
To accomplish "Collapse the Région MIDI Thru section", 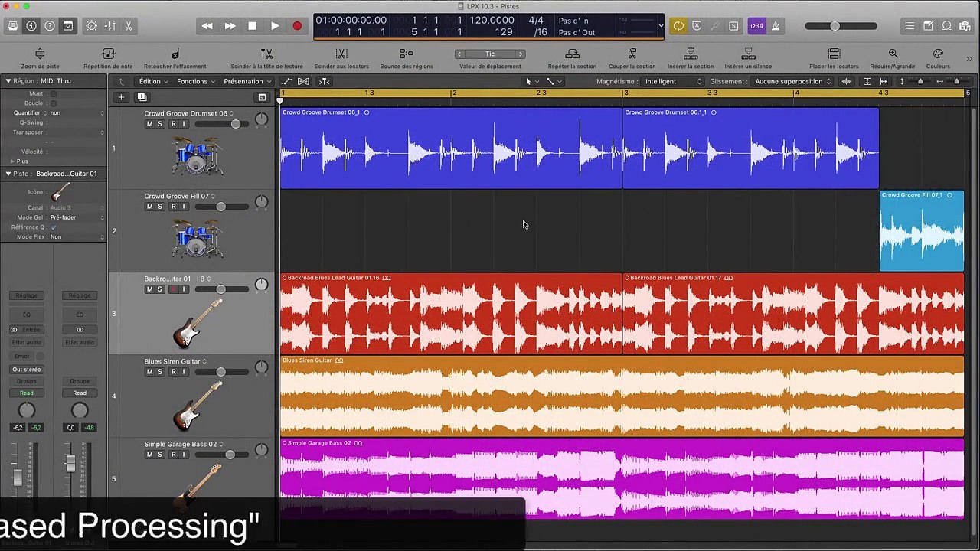I will [8, 81].
